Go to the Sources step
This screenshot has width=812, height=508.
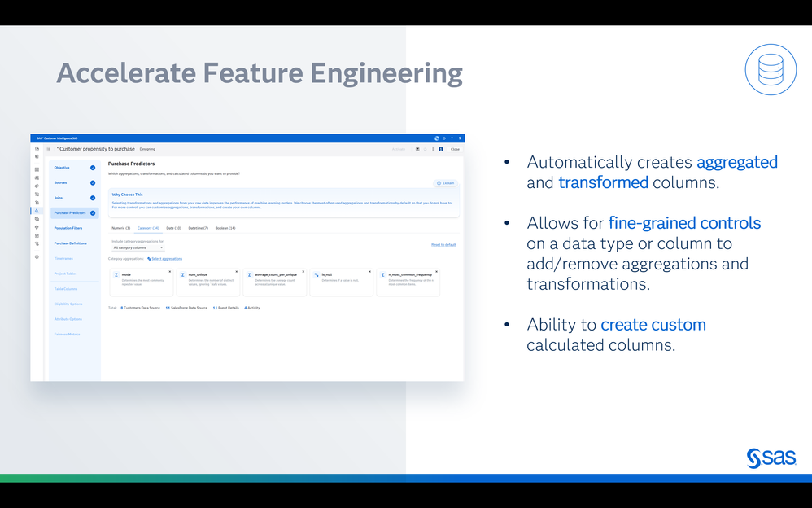pyautogui.click(x=60, y=183)
